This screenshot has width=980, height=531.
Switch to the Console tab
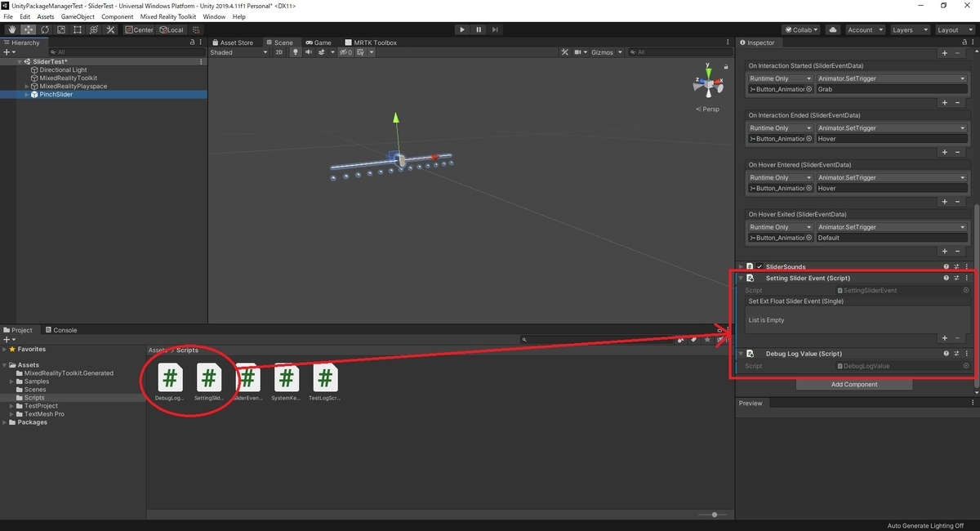(60, 330)
